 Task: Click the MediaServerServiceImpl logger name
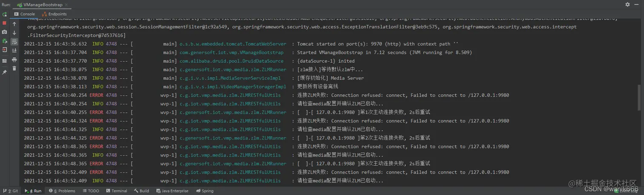click(x=230, y=78)
